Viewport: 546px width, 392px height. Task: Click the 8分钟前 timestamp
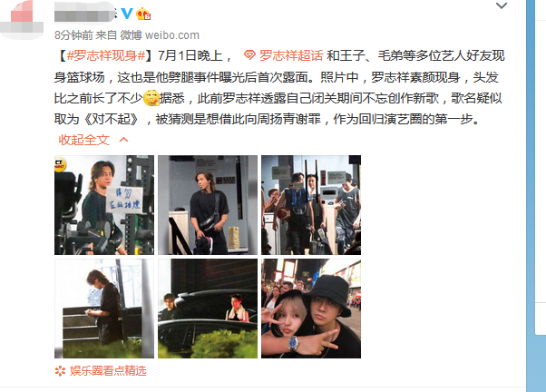tap(73, 35)
